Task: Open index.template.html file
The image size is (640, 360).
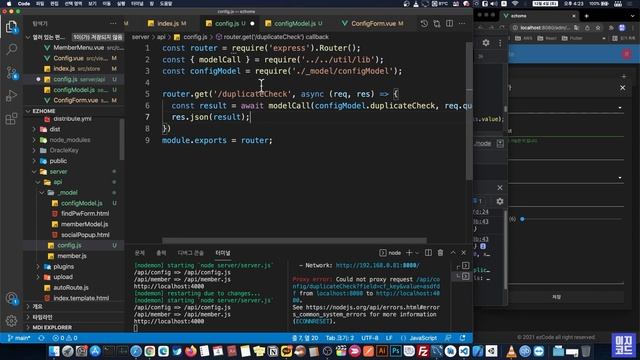Action: point(81,298)
